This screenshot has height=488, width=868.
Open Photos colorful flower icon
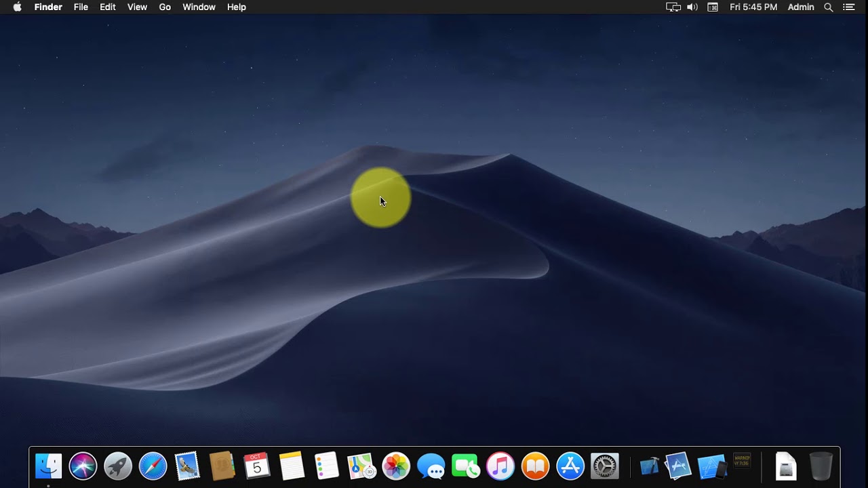396,466
